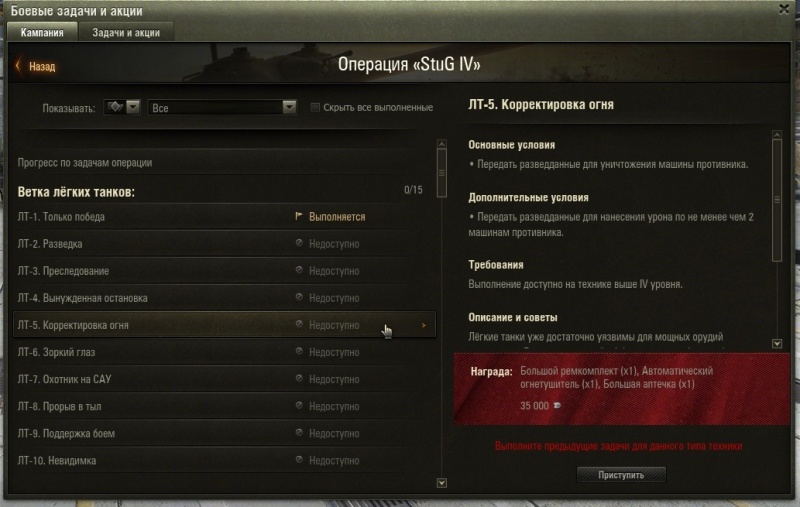800x507 pixels.
Task: Switch to the Задачи и акции tab
Action: point(126,33)
